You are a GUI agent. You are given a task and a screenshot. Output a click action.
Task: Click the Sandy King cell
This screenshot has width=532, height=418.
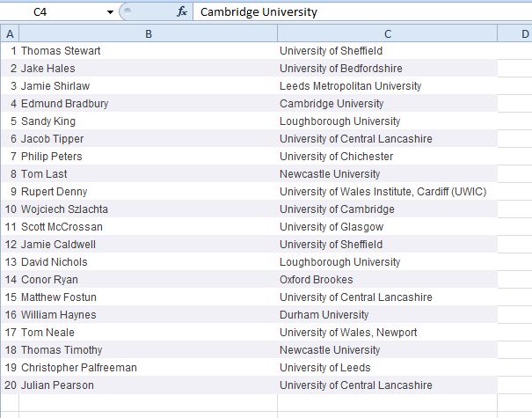149,121
